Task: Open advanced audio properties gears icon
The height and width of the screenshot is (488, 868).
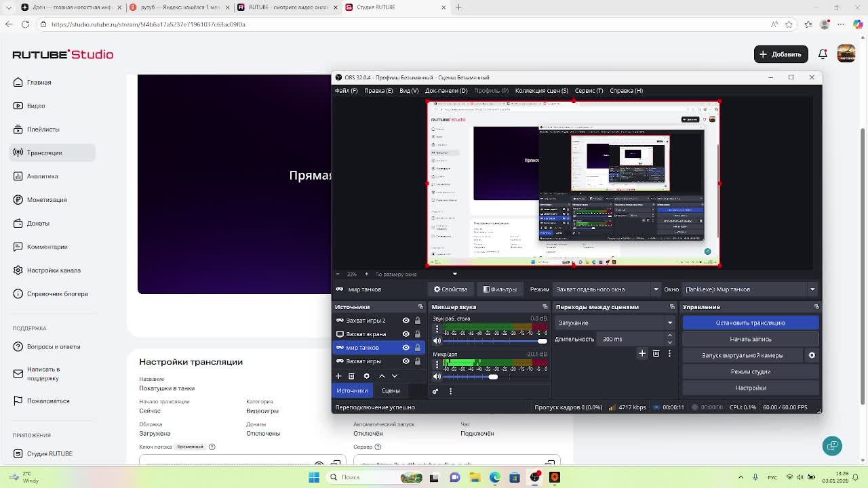Action: click(x=435, y=391)
